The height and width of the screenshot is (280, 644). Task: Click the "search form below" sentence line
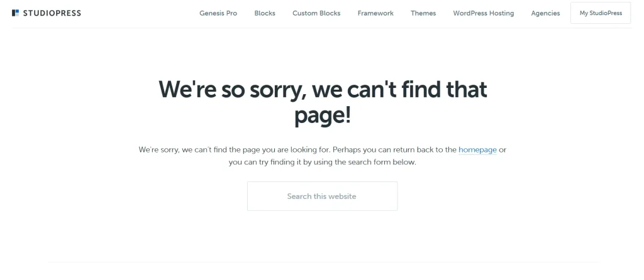323,162
